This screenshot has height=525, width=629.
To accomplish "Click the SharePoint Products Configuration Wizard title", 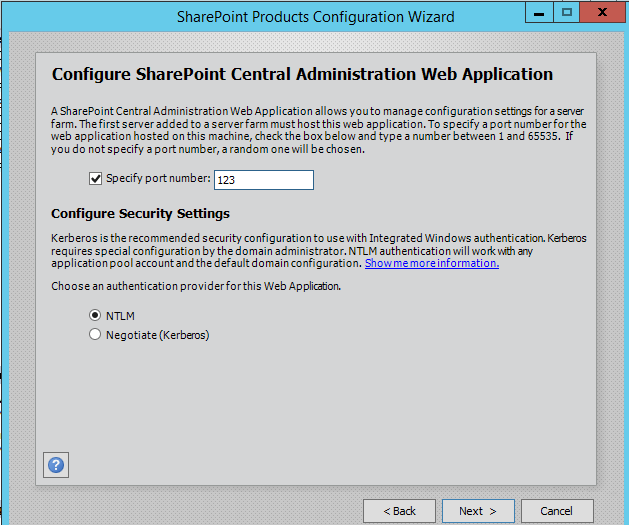I will tap(316, 17).
